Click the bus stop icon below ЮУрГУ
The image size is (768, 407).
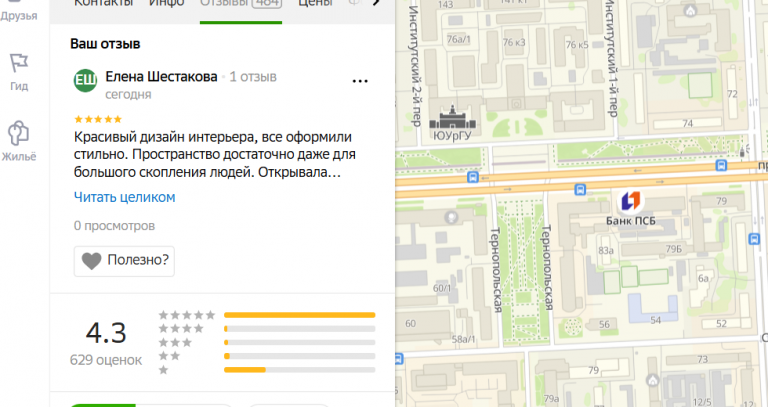(x=473, y=177)
